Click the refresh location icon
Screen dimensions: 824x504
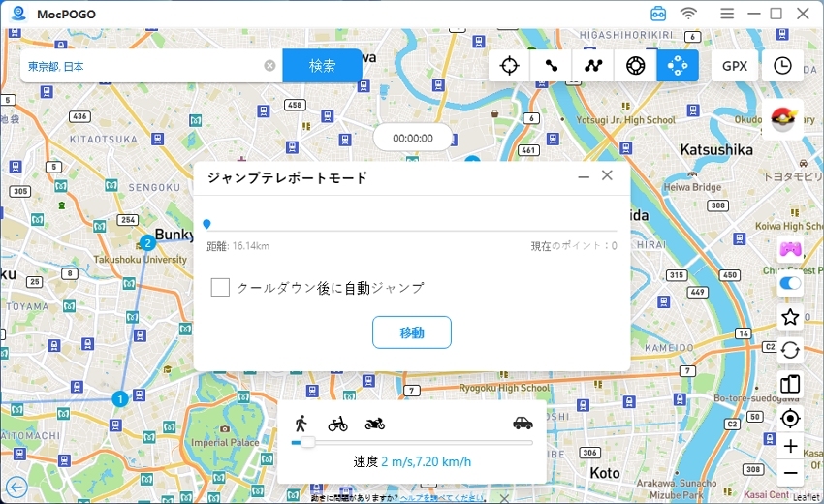pyautogui.click(x=790, y=350)
